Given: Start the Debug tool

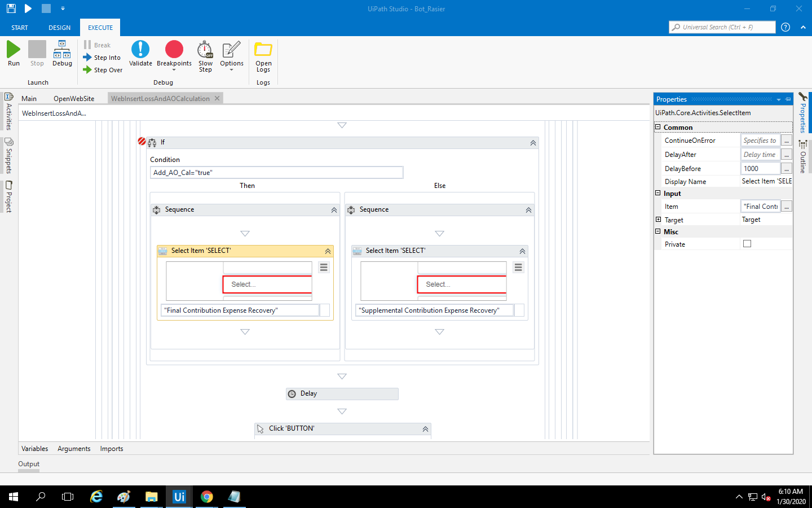Looking at the screenshot, I should pos(62,54).
